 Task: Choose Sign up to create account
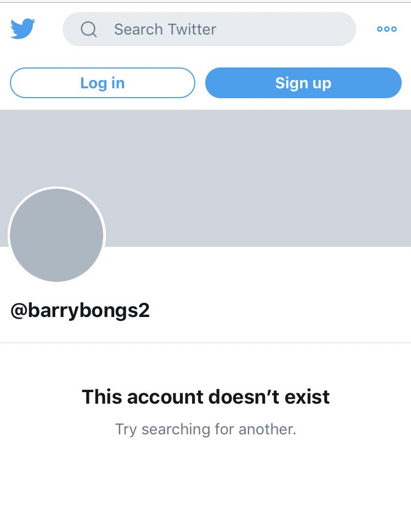[303, 83]
